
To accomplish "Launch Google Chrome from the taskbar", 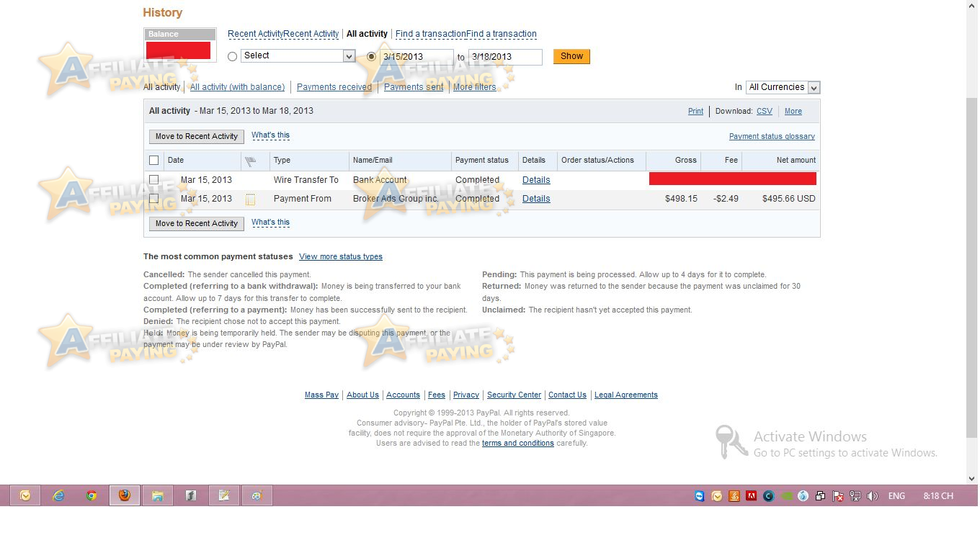I will point(92,495).
